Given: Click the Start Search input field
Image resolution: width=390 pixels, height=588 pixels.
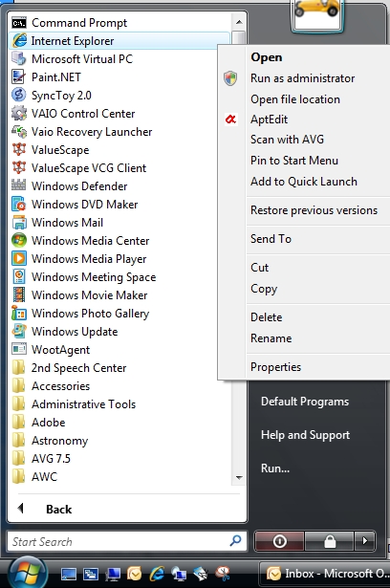Looking at the screenshot, I should coord(127,541).
